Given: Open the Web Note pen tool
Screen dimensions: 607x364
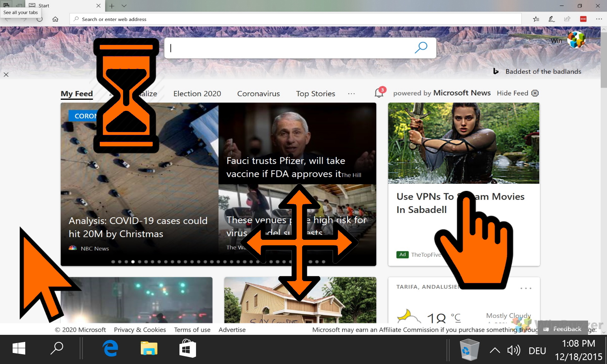Looking at the screenshot, I should pyautogui.click(x=551, y=19).
